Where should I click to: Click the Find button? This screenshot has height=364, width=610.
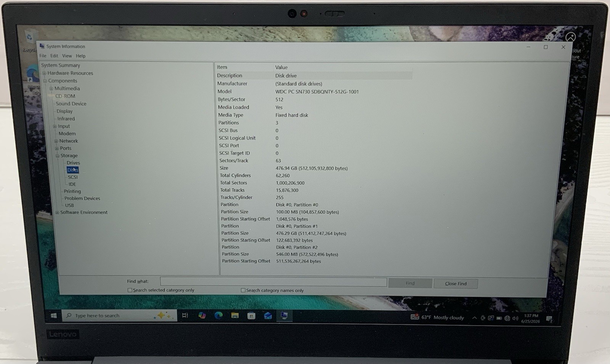[x=410, y=283]
